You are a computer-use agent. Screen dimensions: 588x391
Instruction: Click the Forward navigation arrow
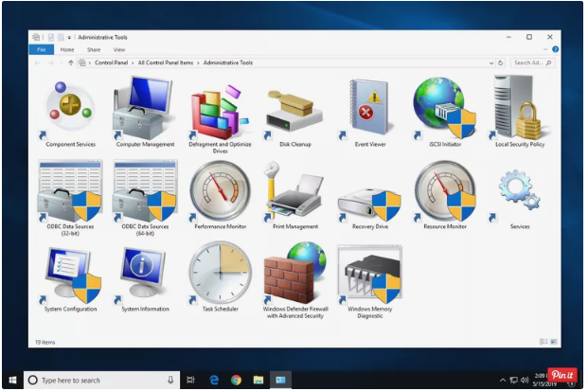(50, 63)
